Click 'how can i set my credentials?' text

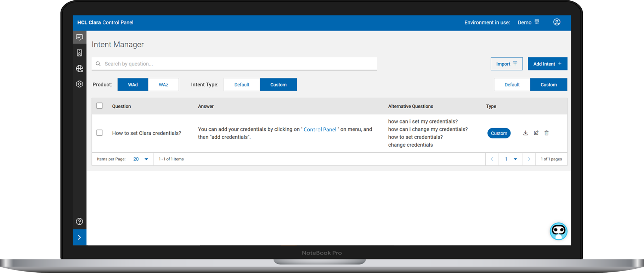click(423, 121)
